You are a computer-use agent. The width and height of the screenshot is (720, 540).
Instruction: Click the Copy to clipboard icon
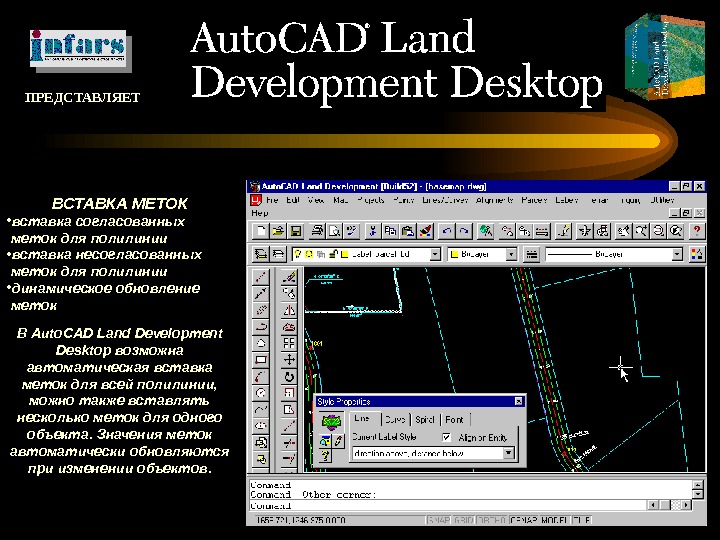[390, 231]
